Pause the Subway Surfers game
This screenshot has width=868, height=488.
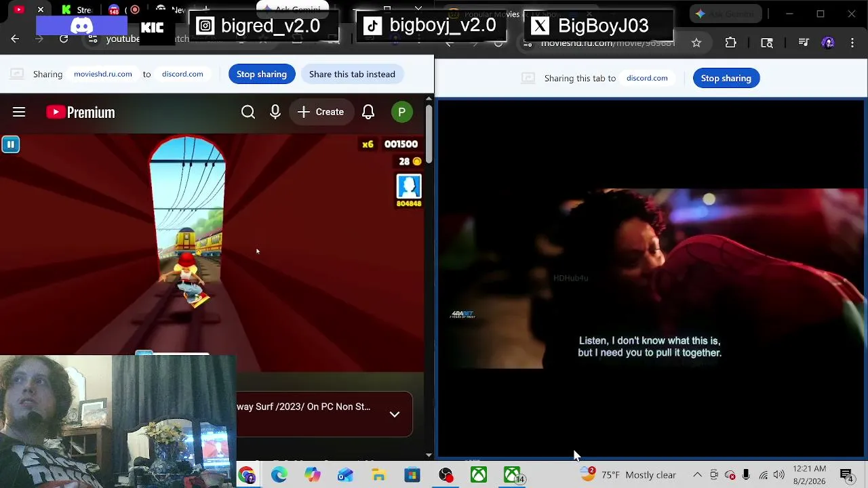point(10,144)
